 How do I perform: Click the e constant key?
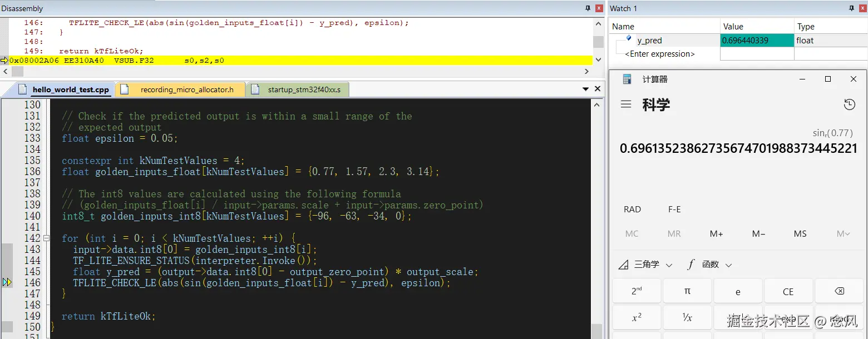pyautogui.click(x=738, y=291)
